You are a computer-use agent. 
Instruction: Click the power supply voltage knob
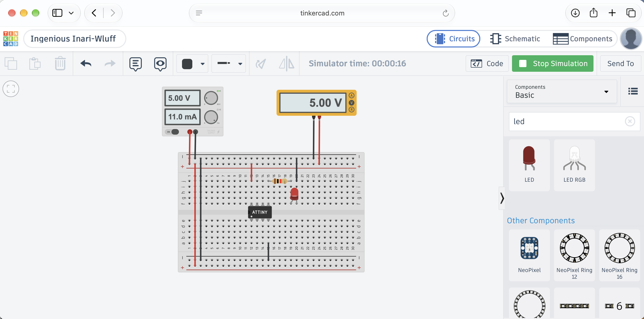[211, 98]
